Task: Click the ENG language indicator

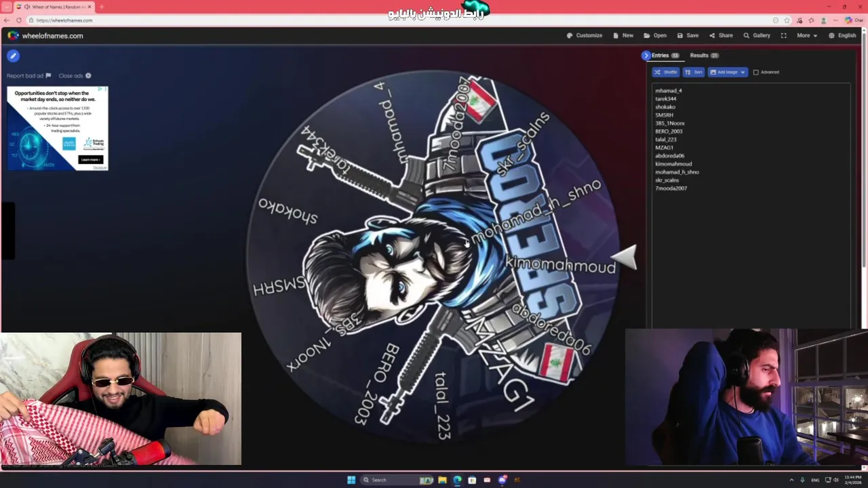Action: (x=815, y=480)
